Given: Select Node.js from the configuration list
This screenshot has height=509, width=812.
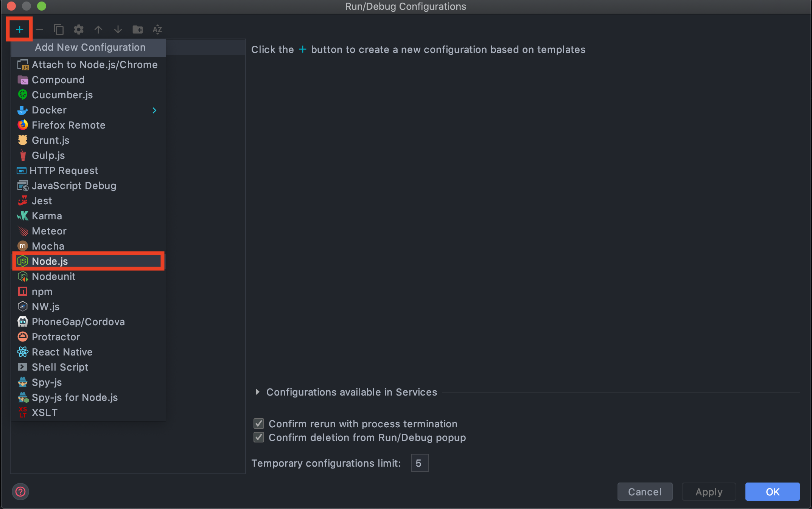Looking at the screenshot, I should click(50, 261).
